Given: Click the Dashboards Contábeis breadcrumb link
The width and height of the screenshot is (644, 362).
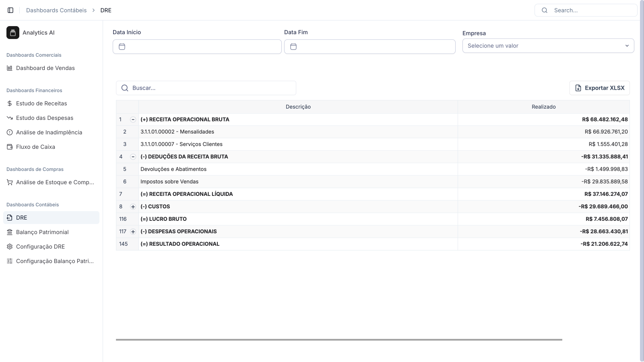Looking at the screenshot, I should coord(56,10).
